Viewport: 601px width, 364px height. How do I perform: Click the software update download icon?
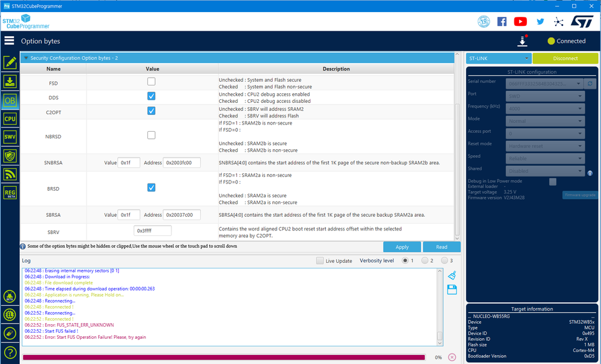click(522, 41)
